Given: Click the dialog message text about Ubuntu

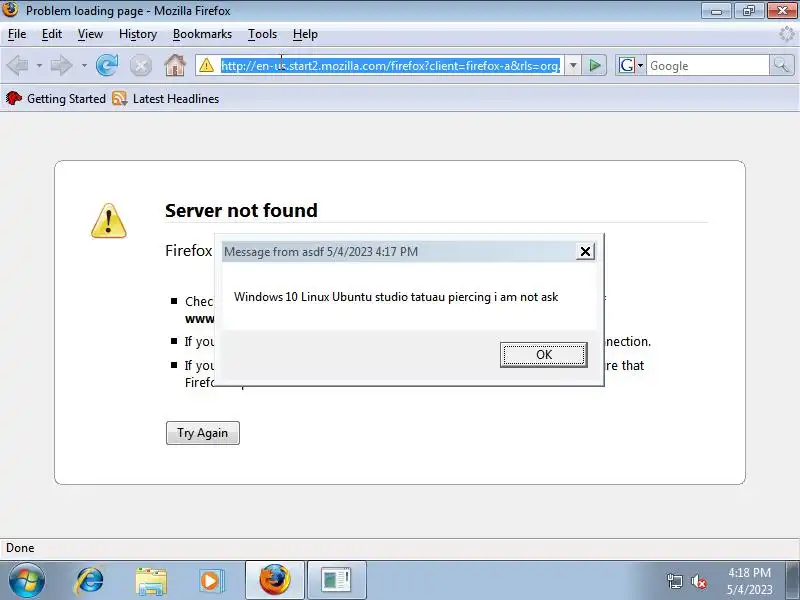Looking at the screenshot, I should coord(396,297).
